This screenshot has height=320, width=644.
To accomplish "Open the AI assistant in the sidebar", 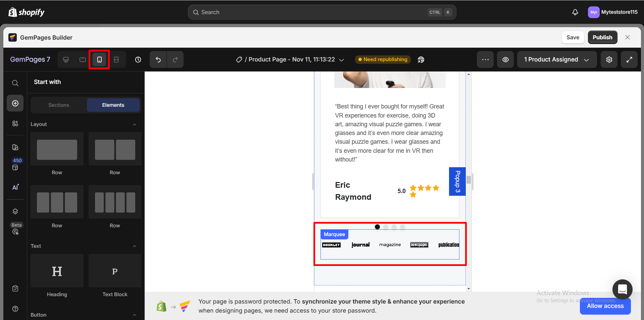I will pyautogui.click(x=15, y=187).
